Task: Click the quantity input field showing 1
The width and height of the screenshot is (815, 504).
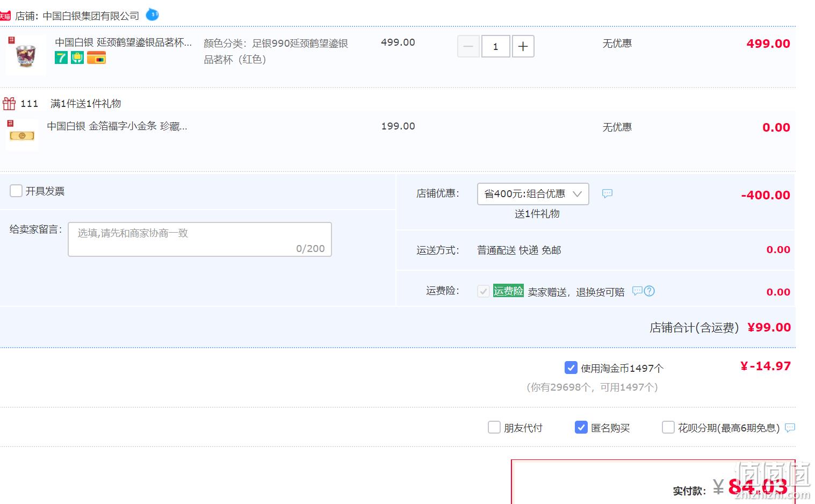Action: (x=495, y=46)
